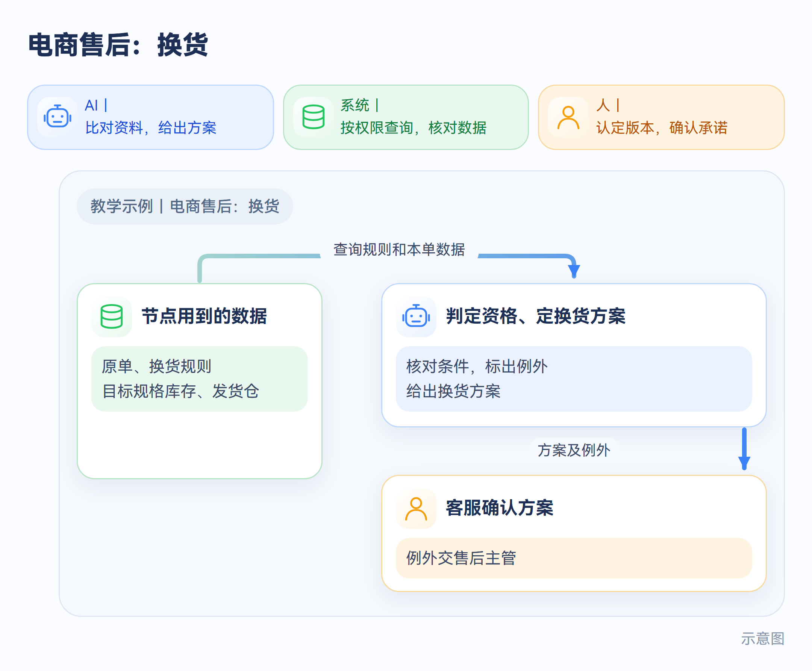Click the legend text 按权限查询，核对数据
This screenshot has height=671, width=812.
click(414, 128)
